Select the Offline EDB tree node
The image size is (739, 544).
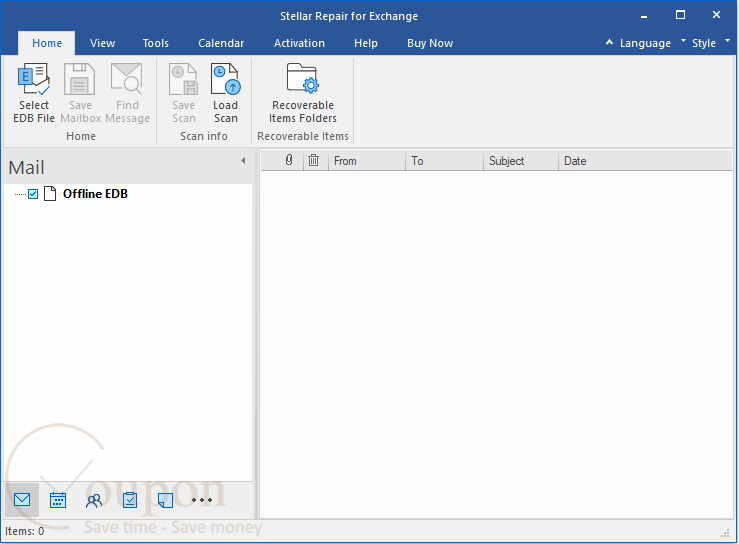point(95,194)
